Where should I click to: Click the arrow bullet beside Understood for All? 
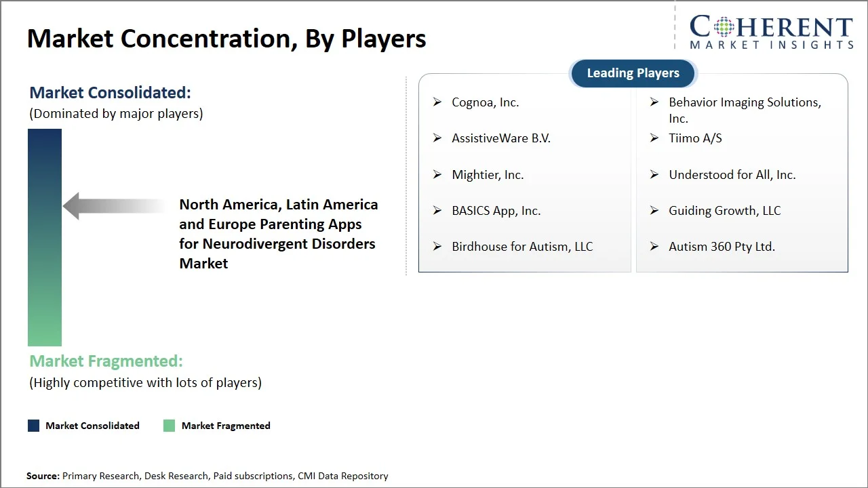(654, 175)
